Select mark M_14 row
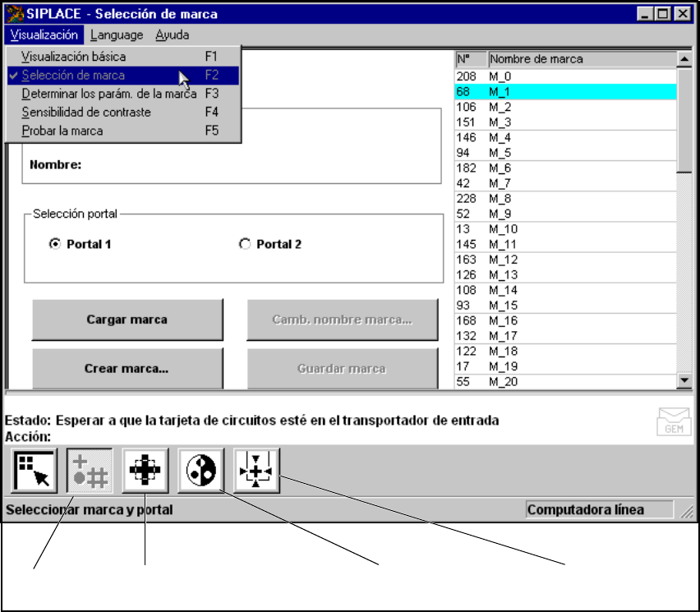This screenshot has height=612, width=700. pos(565,290)
